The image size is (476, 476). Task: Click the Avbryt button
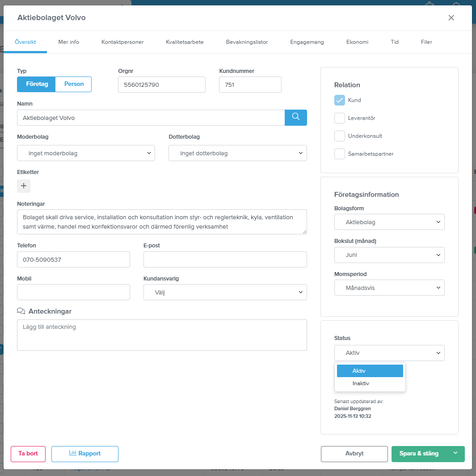click(x=354, y=454)
